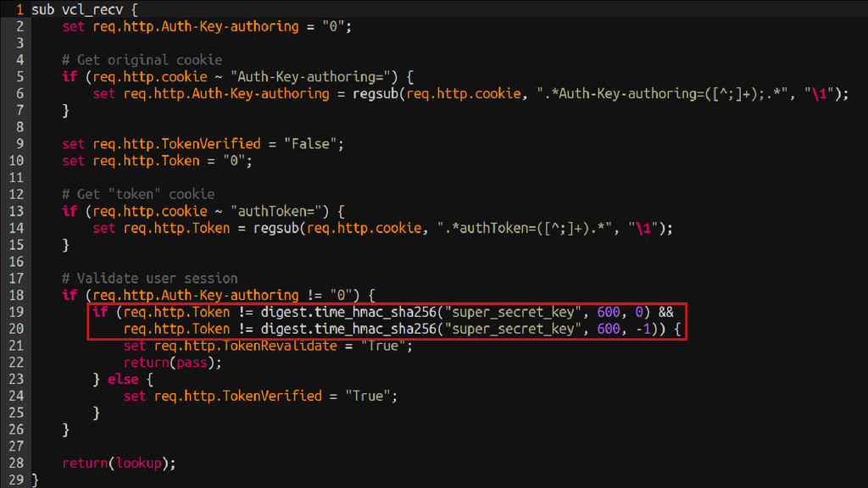Click the "# Validate user session" comment
868x488 pixels.
[x=149, y=278]
